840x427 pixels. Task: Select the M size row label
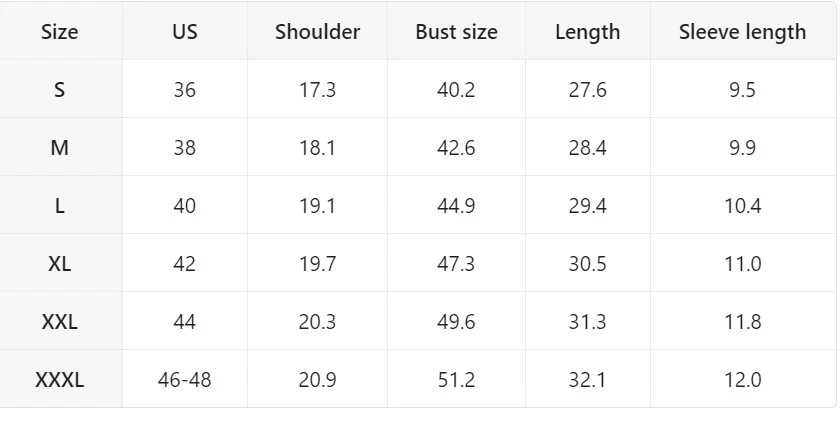tap(60, 148)
